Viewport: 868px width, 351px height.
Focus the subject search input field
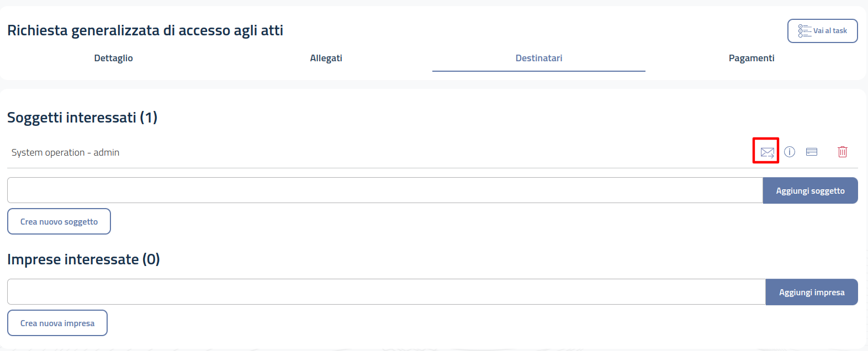tap(385, 190)
